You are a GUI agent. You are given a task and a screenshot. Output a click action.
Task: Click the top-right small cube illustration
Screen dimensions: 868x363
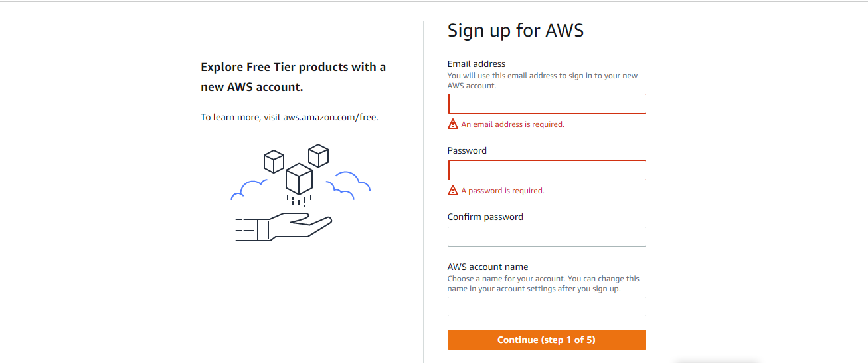[319, 155]
